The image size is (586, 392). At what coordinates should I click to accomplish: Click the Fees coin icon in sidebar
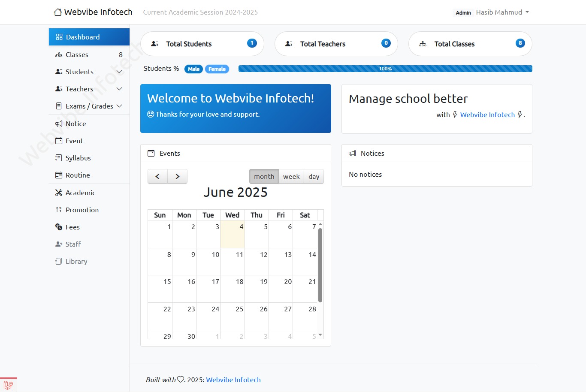pos(59,227)
